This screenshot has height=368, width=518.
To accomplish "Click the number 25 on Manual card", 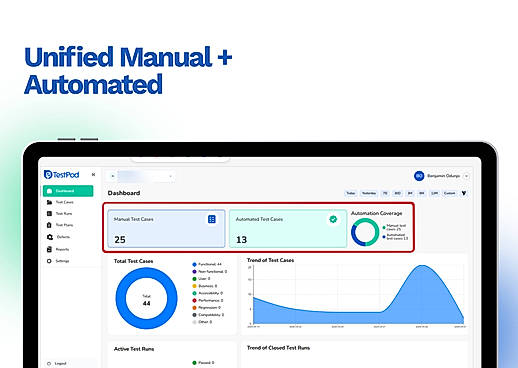I will click(x=120, y=240).
